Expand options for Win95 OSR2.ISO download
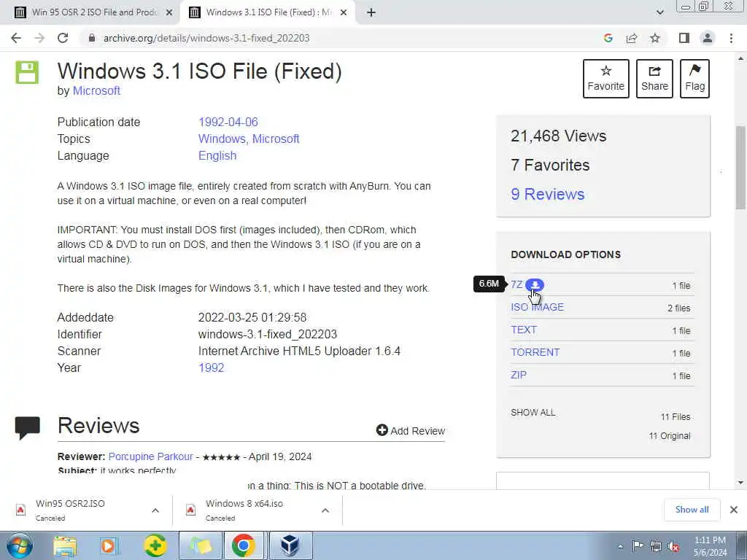 155,510
